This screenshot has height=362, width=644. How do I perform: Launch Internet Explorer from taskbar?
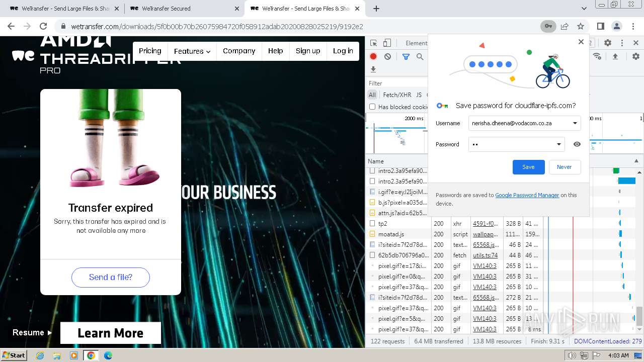(40, 355)
